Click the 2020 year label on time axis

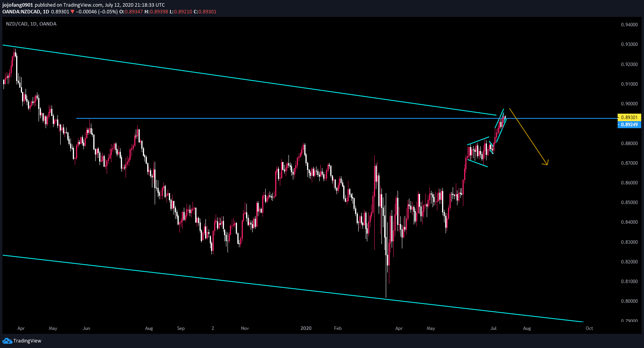(306, 328)
